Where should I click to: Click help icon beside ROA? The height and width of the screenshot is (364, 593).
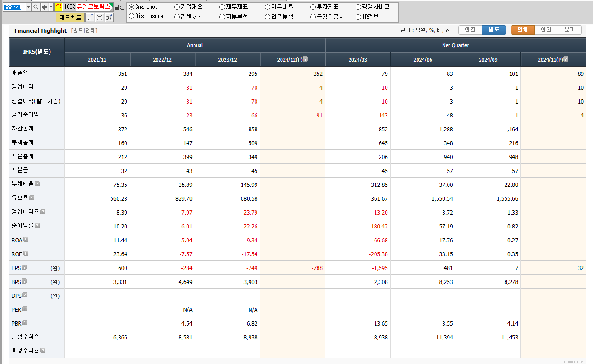coord(26,239)
